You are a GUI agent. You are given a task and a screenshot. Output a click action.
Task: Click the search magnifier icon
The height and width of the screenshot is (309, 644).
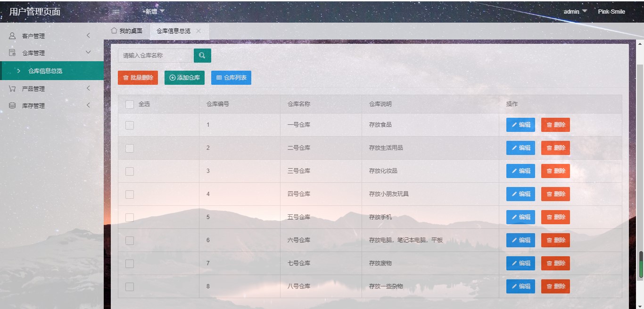tap(202, 55)
